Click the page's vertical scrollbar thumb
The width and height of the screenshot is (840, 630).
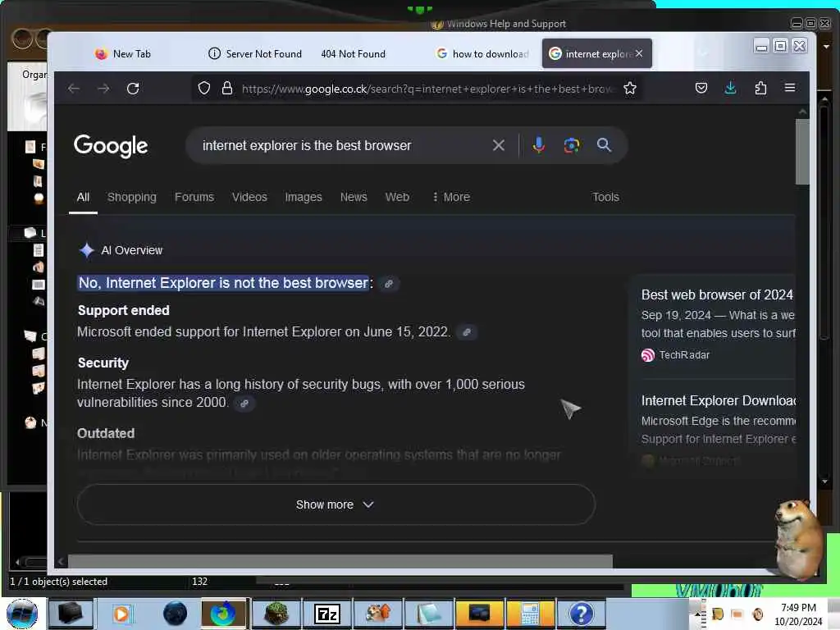[802, 152]
